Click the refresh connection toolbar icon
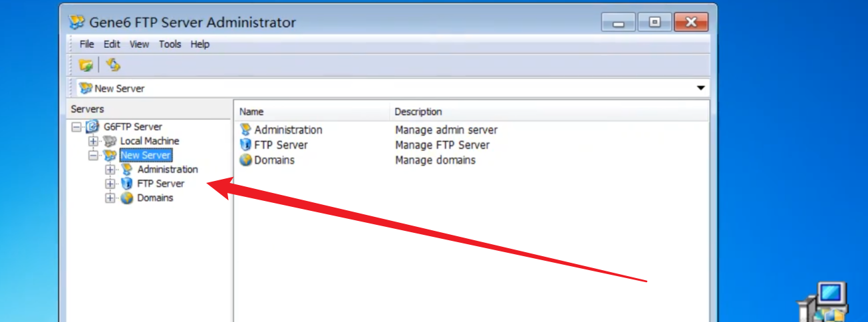 [x=113, y=65]
